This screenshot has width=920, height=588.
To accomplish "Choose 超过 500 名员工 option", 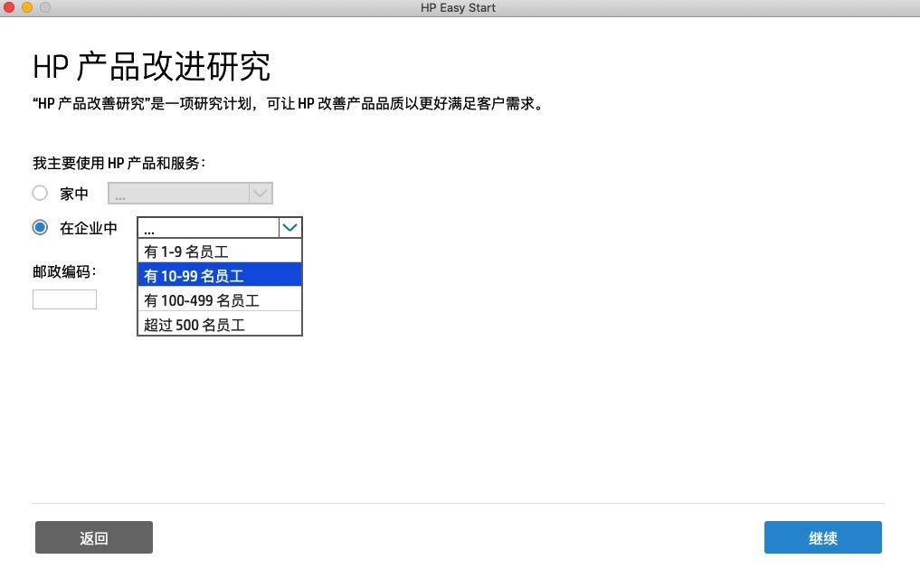I will click(x=220, y=324).
